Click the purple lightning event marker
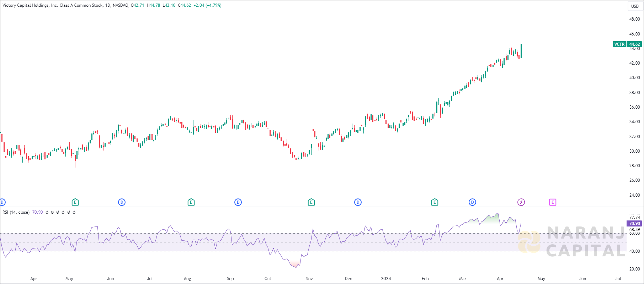This screenshot has width=644, height=284. [x=521, y=202]
